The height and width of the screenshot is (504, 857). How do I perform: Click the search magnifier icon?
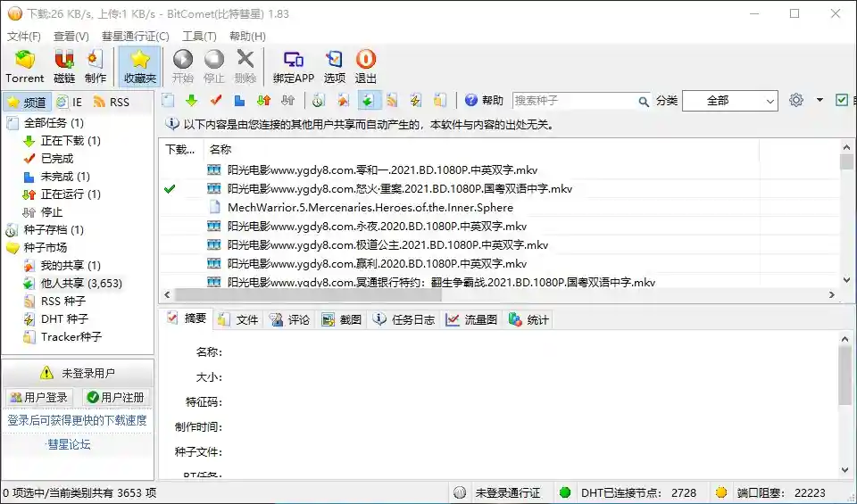tap(644, 102)
